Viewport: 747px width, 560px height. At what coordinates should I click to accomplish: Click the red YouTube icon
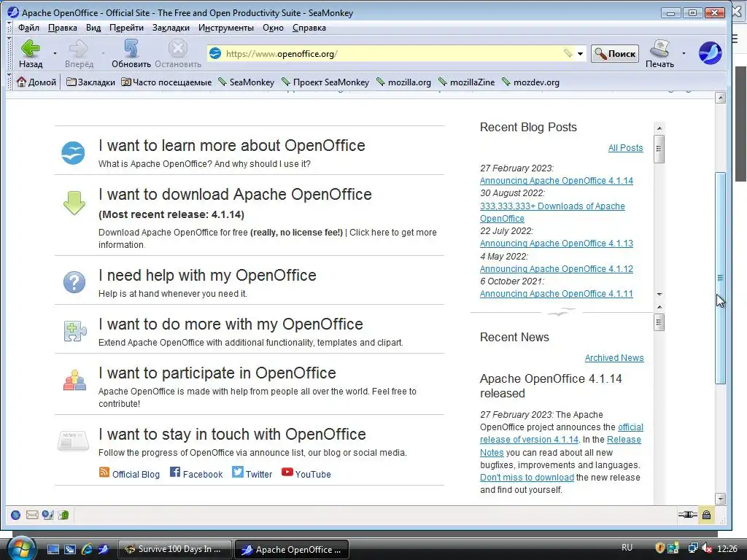tap(287, 472)
